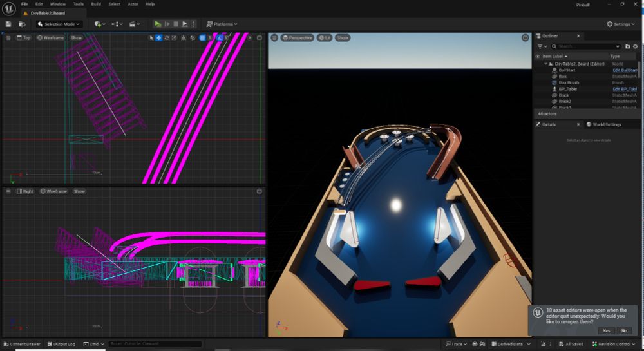Click the Lit view mode button
The width and height of the screenshot is (644, 351).
(325, 38)
